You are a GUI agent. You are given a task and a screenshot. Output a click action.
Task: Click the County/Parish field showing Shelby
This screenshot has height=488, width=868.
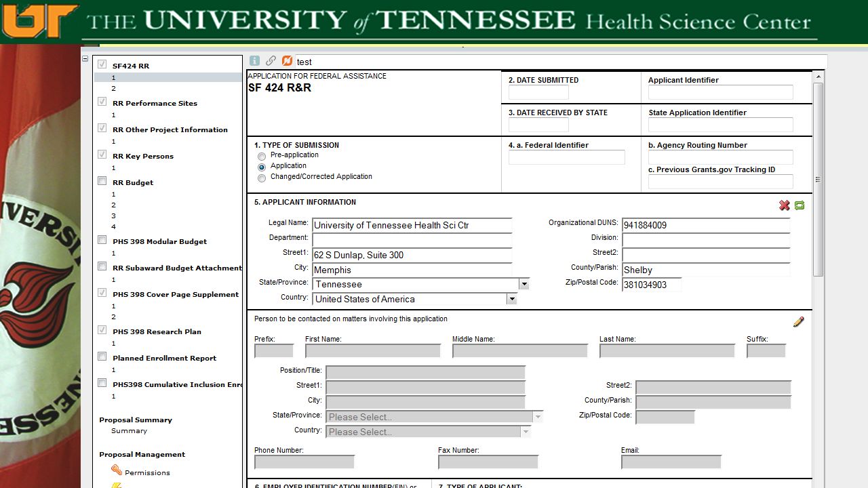[x=706, y=270]
